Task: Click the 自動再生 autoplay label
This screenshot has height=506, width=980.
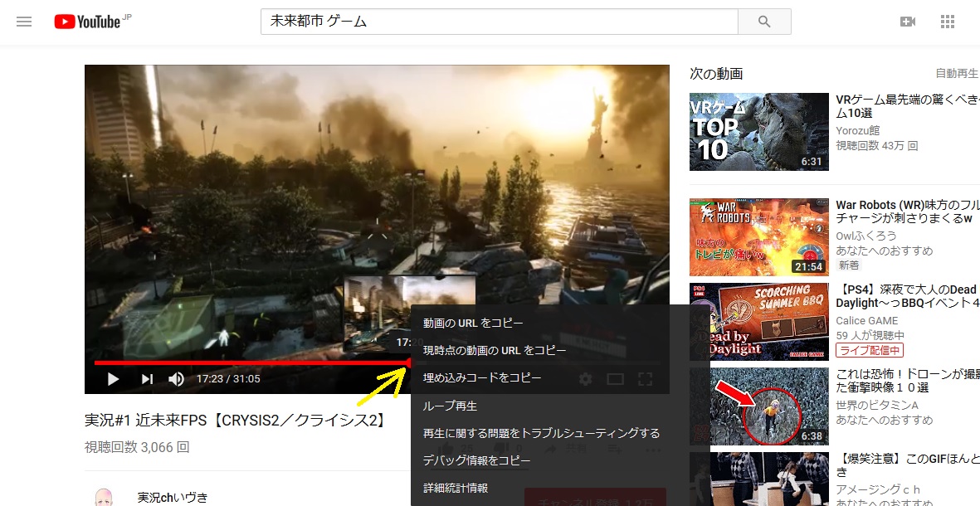Action: [x=957, y=74]
